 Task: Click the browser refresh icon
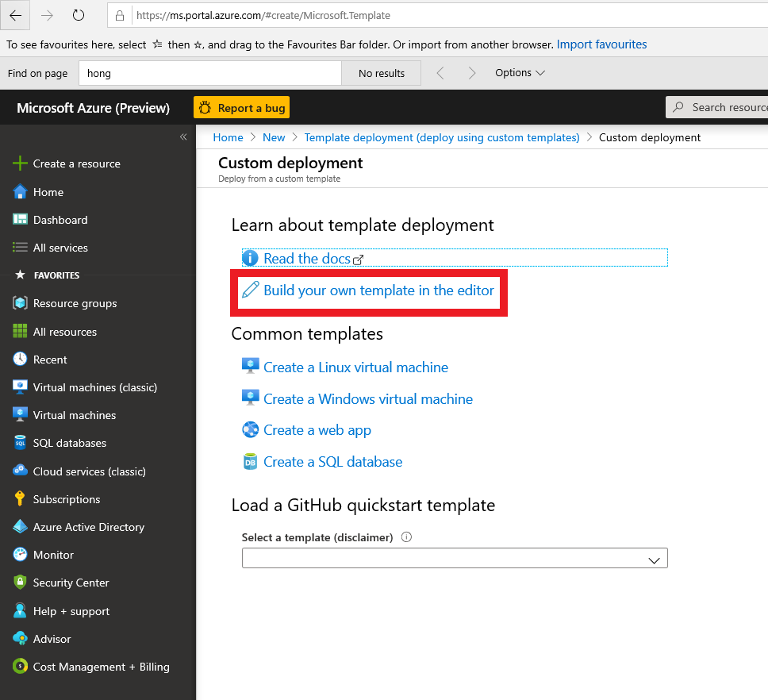click(x=78, y=15)
